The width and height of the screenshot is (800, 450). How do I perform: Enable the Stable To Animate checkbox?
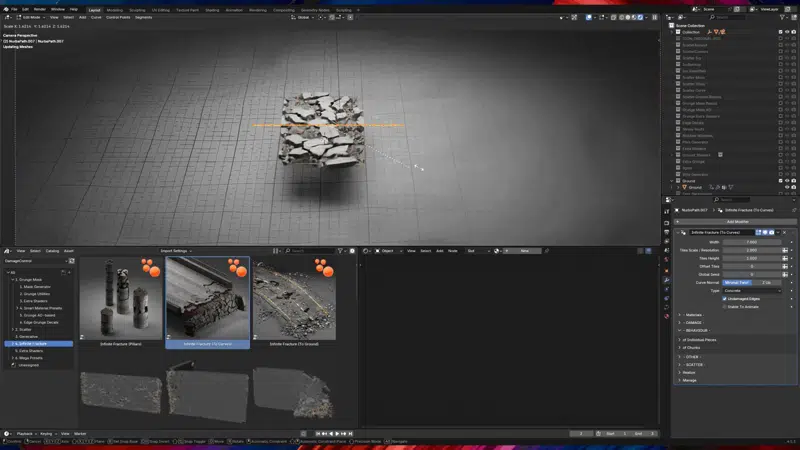(724, 307)
